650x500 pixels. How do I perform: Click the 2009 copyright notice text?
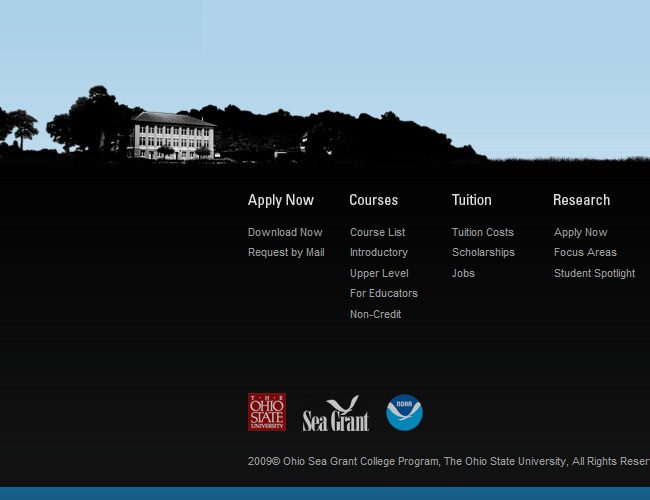click(449, 461)
